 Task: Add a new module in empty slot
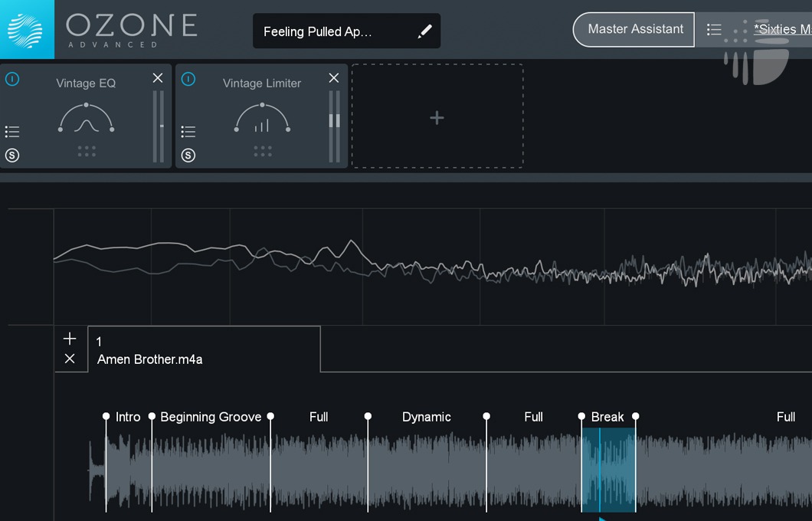click(437, 116)
